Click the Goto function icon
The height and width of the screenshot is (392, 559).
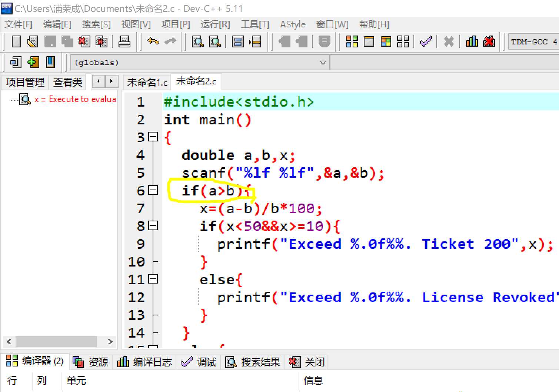[237, 41]
